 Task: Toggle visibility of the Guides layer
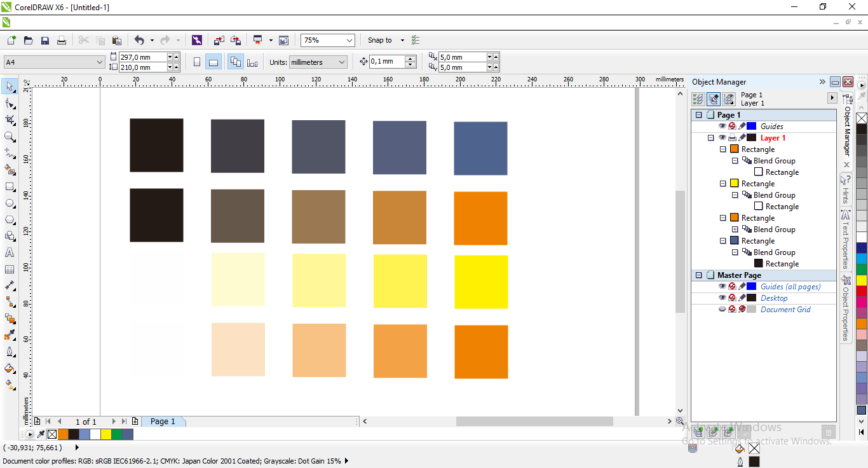722,125
